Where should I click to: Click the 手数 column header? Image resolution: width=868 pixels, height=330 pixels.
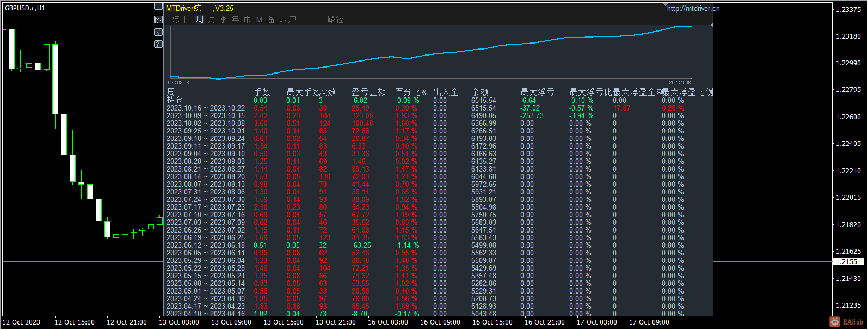pyautogui.click(x=262, y=92)
